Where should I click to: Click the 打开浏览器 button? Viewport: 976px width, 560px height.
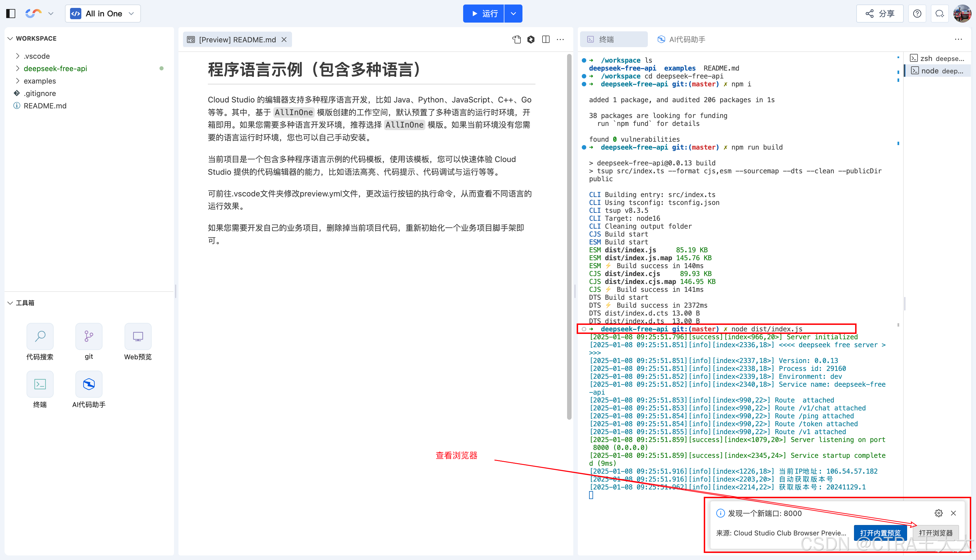click(936, 533)
